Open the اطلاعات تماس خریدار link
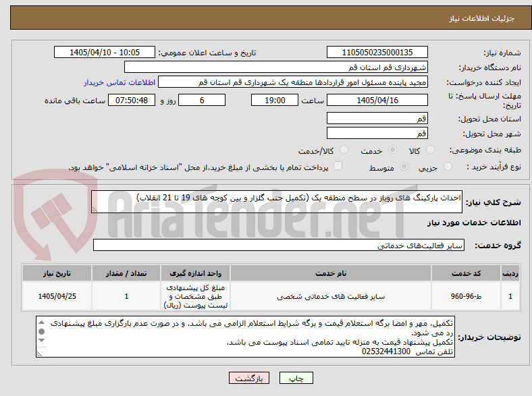This screenshot has height=396, width=532. click(119, 82)
